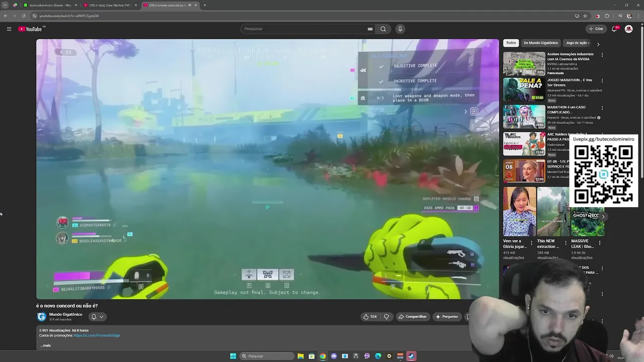
Task: Click the Criar button
Action: 596,29
